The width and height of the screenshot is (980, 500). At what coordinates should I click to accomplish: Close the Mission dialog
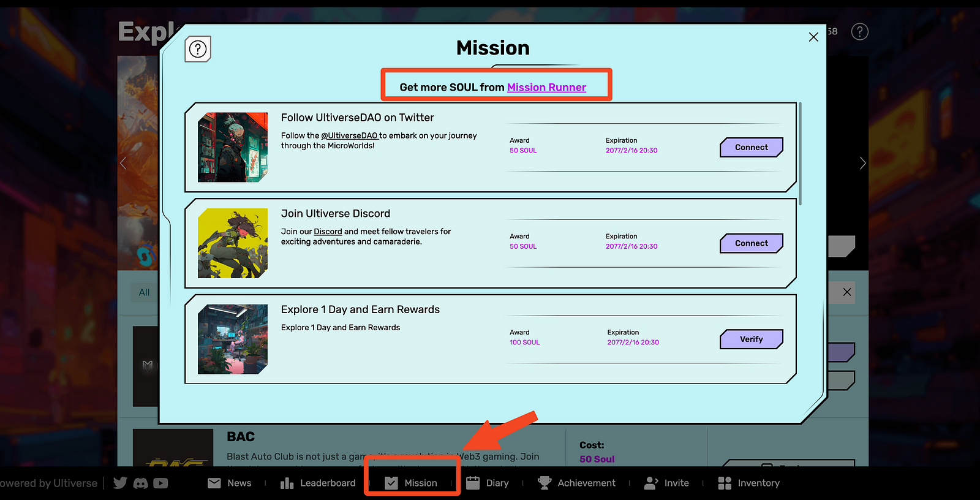point(813,37)
